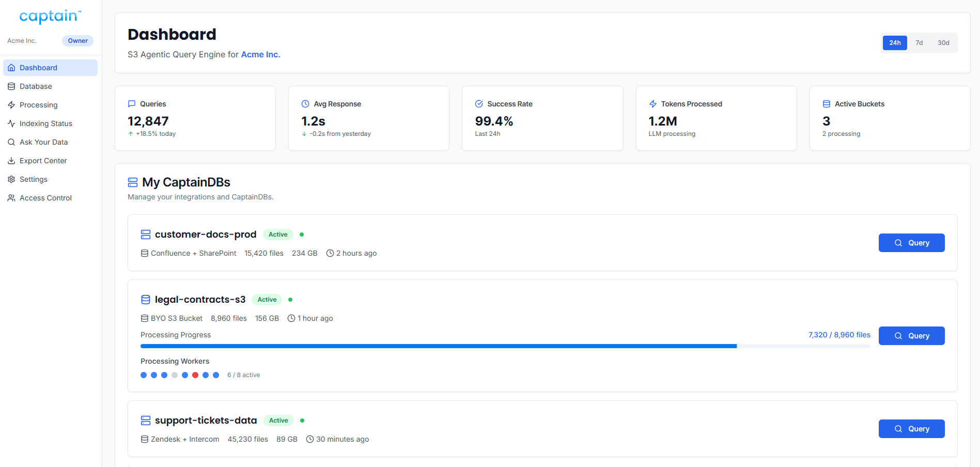Select the 24h time range
The width and height of the screenshot is (980, 467).
[x=895, y=43]
